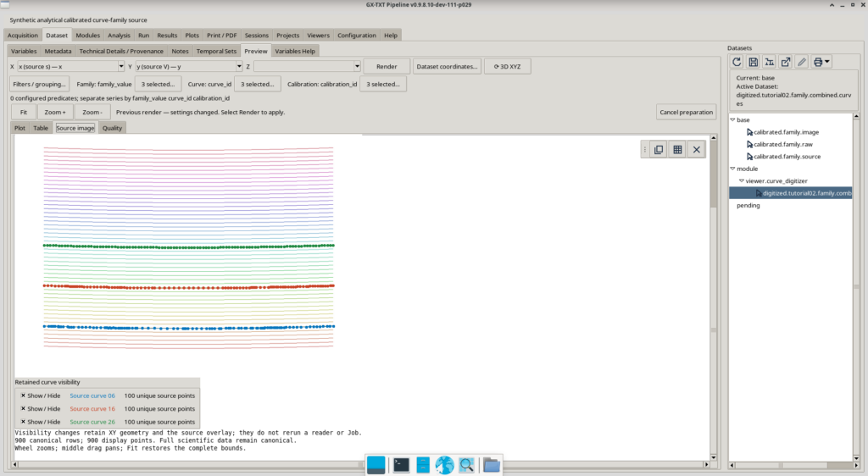Viewport: 868px width, 476px height.
Task: Switch to the Quality view tab
Action: coord(112,128)
